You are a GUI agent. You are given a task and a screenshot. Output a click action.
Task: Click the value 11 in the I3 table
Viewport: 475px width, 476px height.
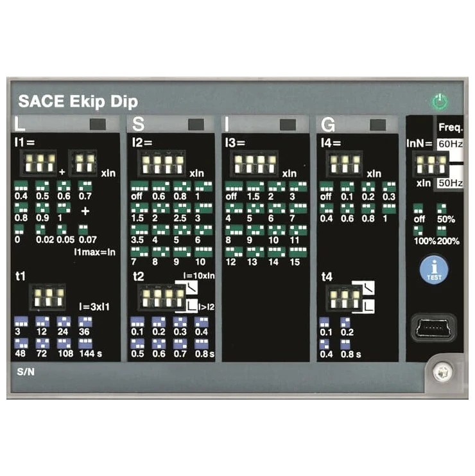click(295, 240)
